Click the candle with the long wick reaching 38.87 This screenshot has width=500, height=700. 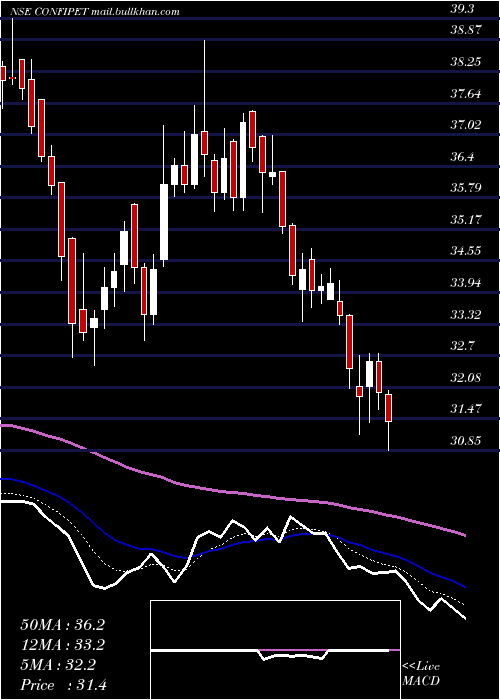pyautogui.click(x=205, y=143)
